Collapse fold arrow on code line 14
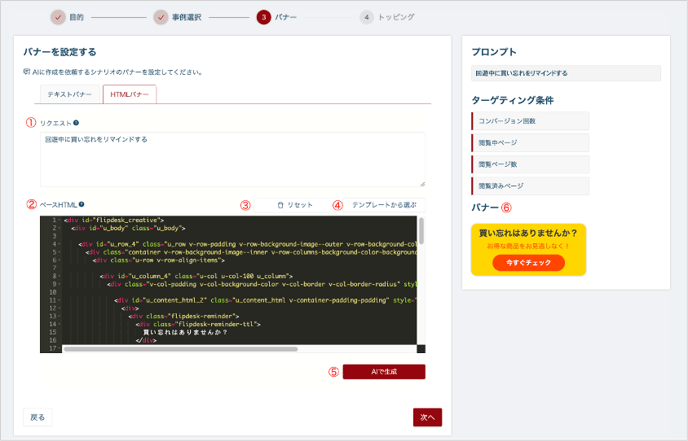Image resolution: width=688 pixels, height=441 pixels. coord(60,324)
